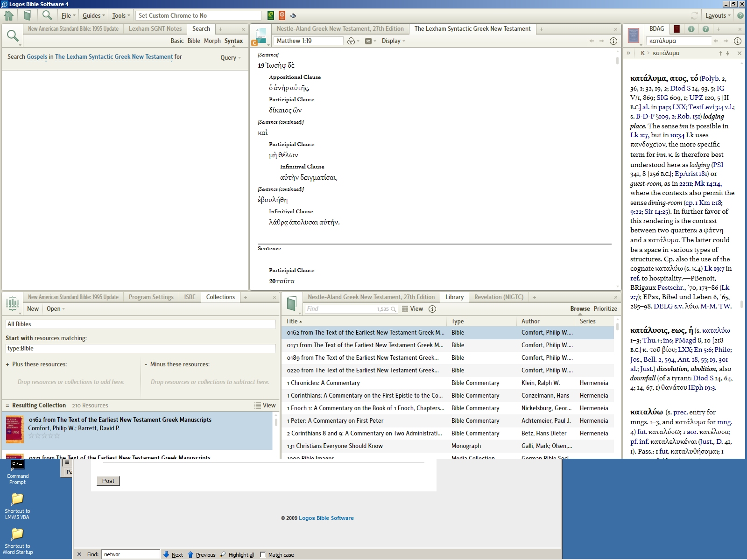Open Command Prompt from the desktop
This screenshot has height=560, width=747.
(17, 466)
